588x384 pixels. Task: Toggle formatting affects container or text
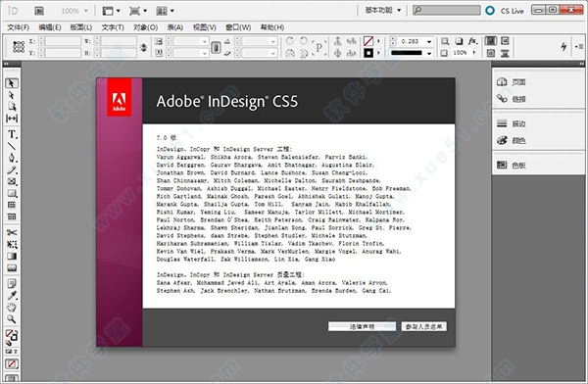(12, 352)
